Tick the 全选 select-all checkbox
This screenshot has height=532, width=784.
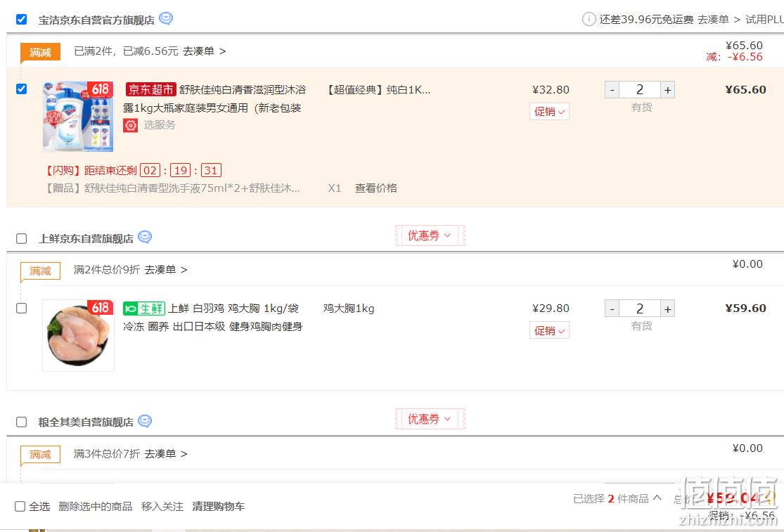pos(20,507)
